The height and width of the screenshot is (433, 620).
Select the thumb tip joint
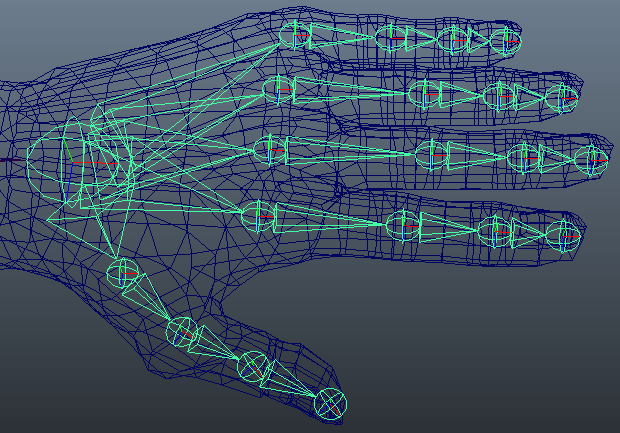click(331, 403)
